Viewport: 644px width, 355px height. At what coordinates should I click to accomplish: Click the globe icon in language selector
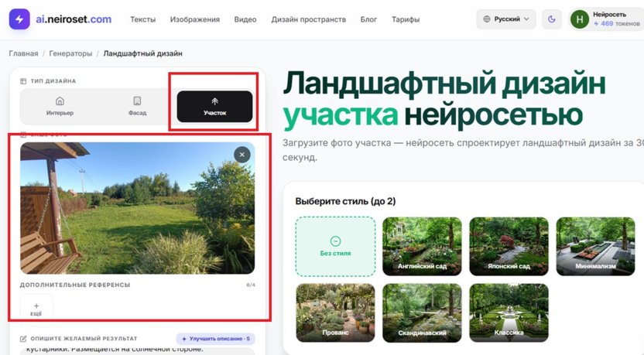click(x=487, y=19)
